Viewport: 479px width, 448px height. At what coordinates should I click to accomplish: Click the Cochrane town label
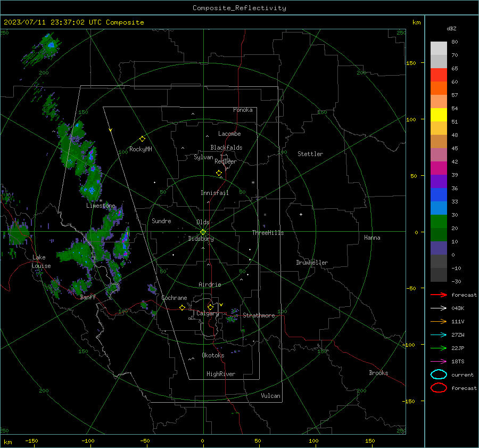tap(174, 298)
